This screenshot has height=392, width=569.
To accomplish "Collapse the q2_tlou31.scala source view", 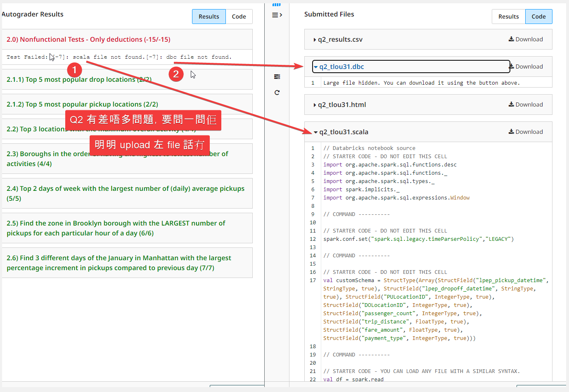I will tap(343, 132).
